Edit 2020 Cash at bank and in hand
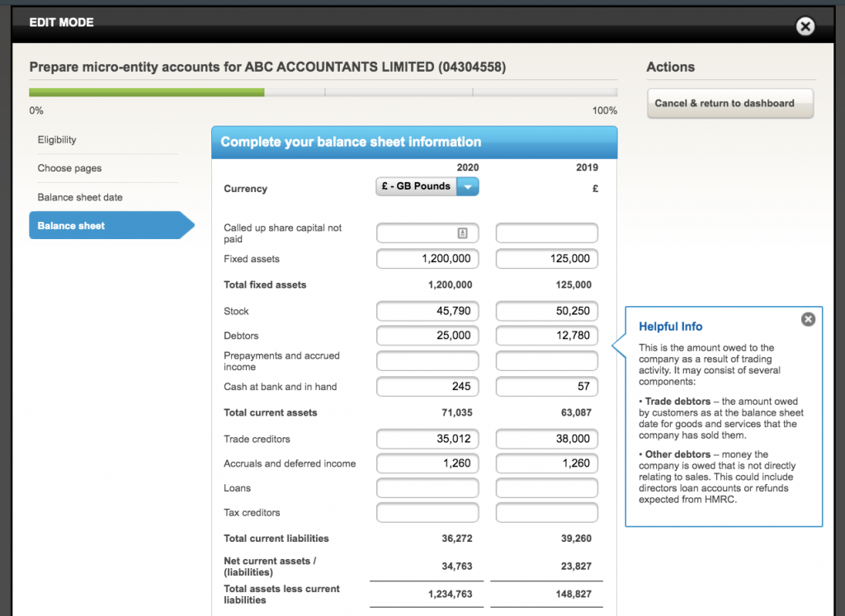The height and width of the screenshot is (616, 845). [427, 387]
